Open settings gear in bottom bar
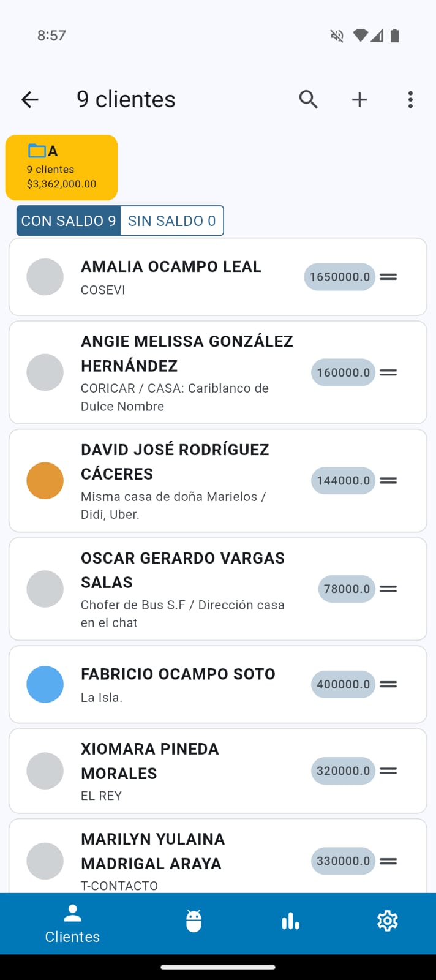 pos(387,921)
